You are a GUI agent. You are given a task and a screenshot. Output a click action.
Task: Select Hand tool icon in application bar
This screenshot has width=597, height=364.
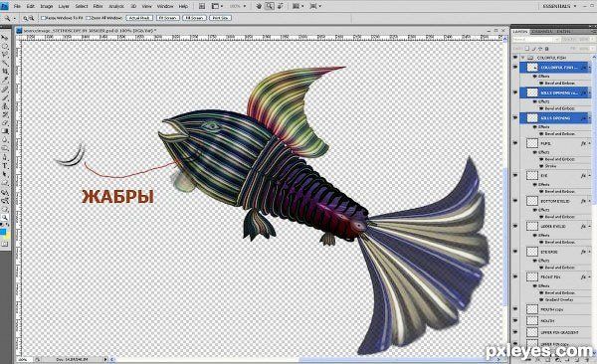tap(260, 6)
